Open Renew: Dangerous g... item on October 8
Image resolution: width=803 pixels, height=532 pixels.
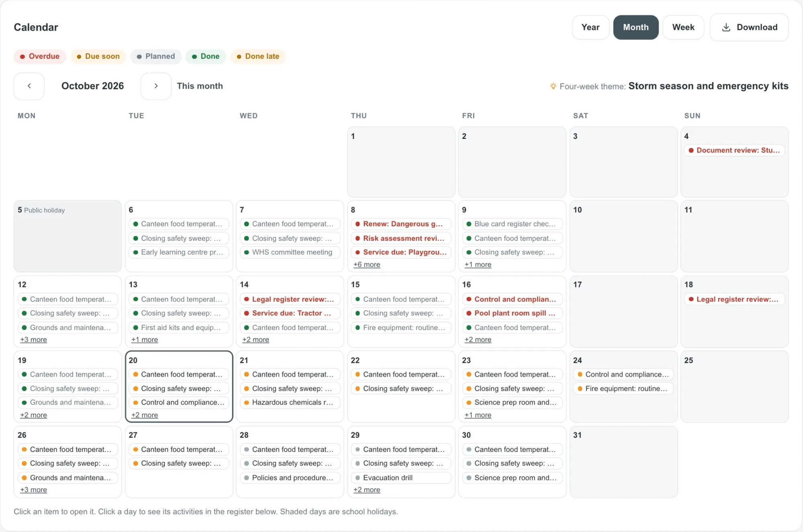point(401,224)
